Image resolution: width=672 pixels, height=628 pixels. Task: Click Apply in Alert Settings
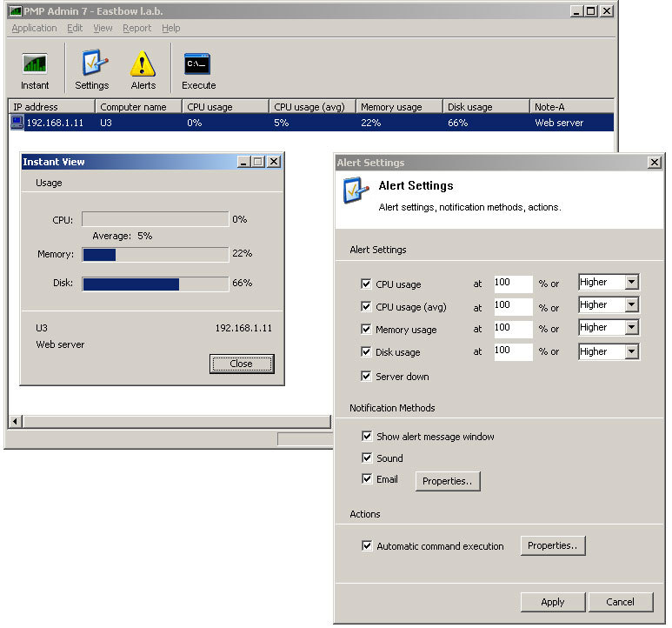(553, 602)
